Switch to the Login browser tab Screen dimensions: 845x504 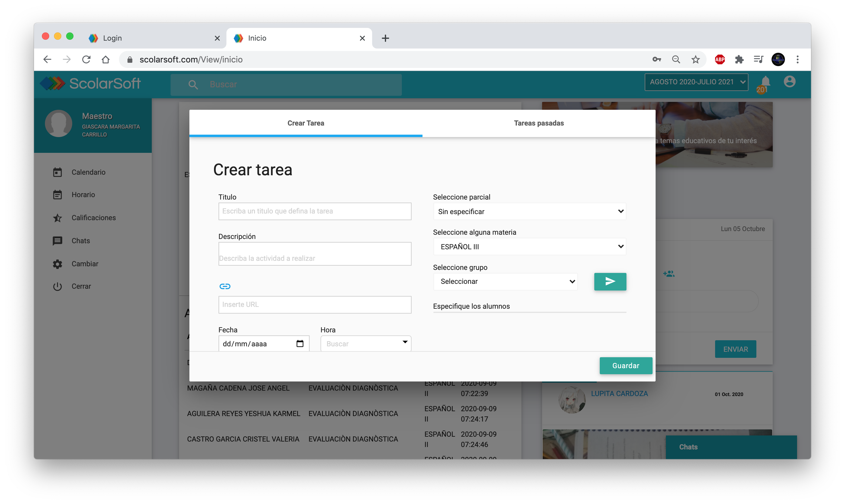point(153,38)
